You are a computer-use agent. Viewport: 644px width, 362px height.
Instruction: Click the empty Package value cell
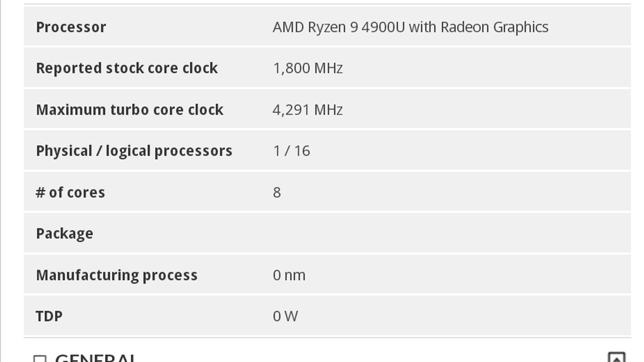coord(443,234)
